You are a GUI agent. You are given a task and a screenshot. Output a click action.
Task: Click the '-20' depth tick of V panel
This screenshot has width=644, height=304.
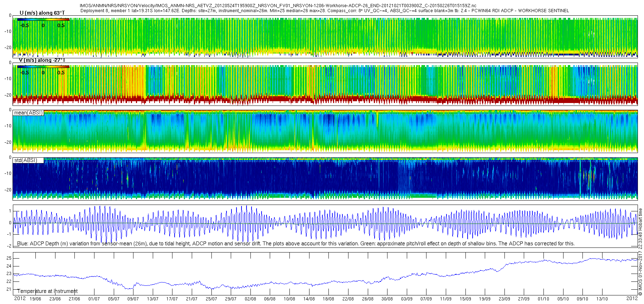pos(8,95)
